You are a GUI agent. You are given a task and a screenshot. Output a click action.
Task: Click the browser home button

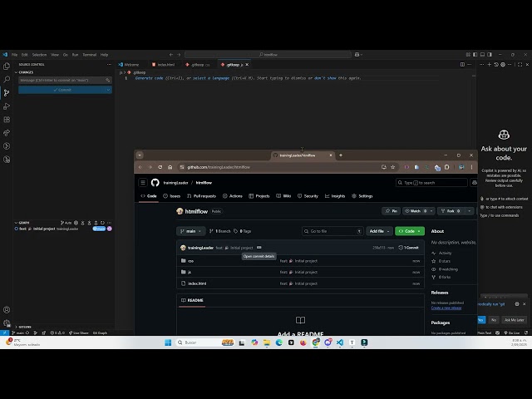point(170,167)
